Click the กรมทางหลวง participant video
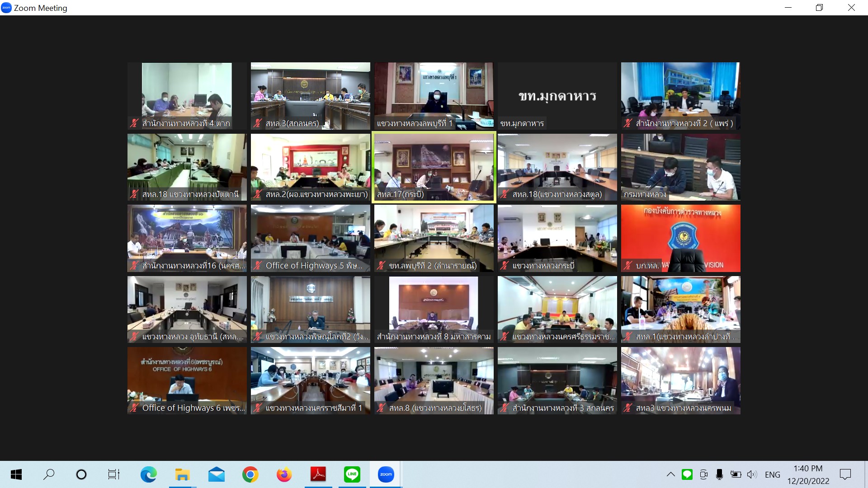 coord(680,167)
